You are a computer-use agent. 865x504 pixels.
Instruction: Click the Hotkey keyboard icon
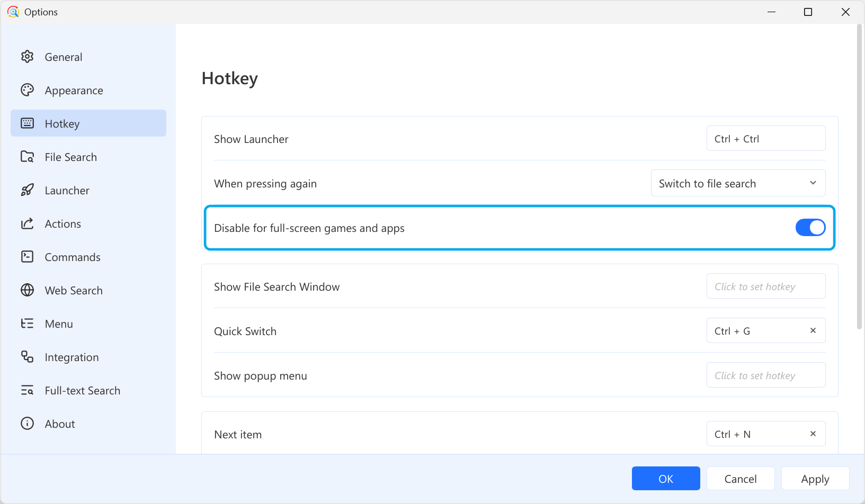coord(27,123)
